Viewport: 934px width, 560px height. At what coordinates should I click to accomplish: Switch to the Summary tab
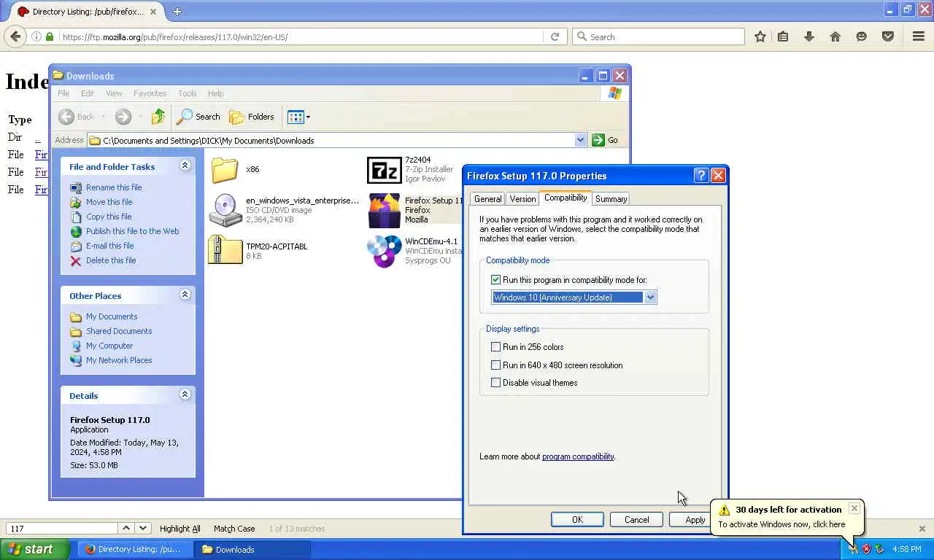pos(611,199)
